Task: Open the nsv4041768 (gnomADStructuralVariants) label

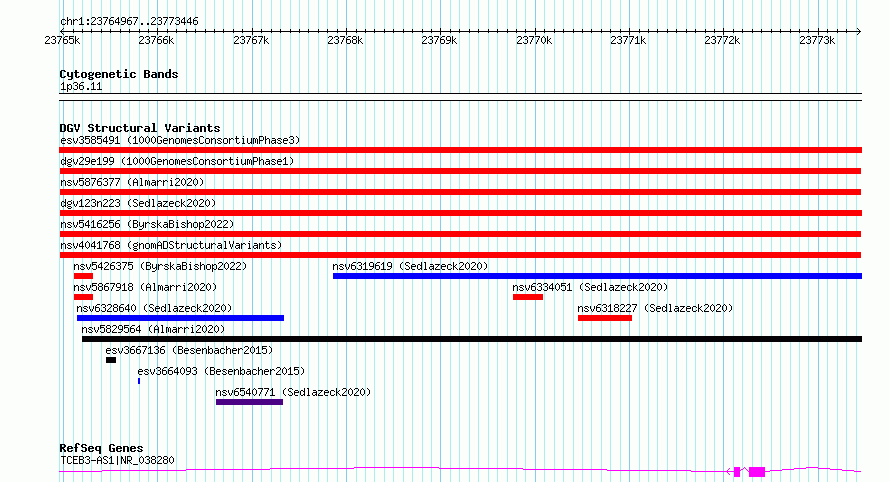Action: pyautogui.click(x=171, y=245)
